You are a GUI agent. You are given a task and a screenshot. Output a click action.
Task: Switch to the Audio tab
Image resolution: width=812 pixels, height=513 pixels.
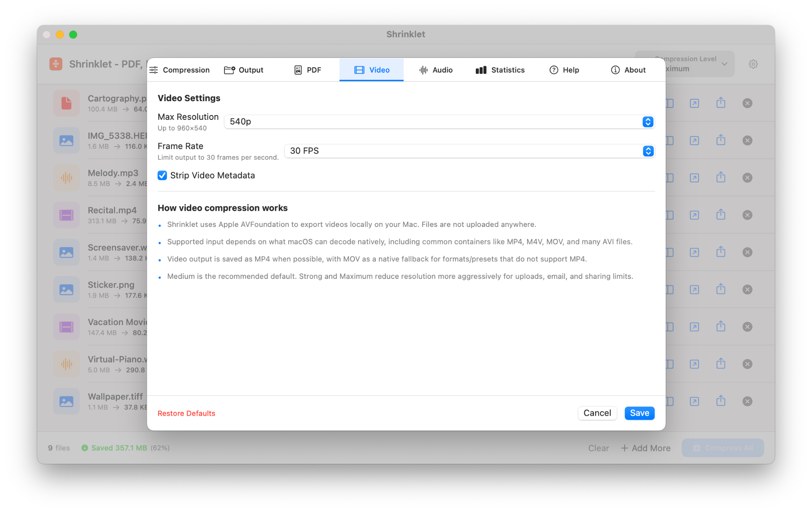pyautogui.click(x=435, y=70)
